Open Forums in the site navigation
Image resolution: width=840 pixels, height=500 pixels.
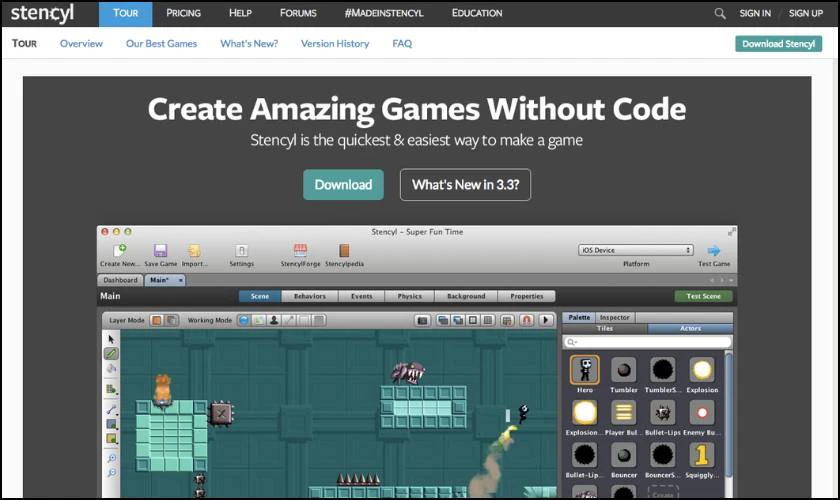pyautogui.click(x=298, y=13)
